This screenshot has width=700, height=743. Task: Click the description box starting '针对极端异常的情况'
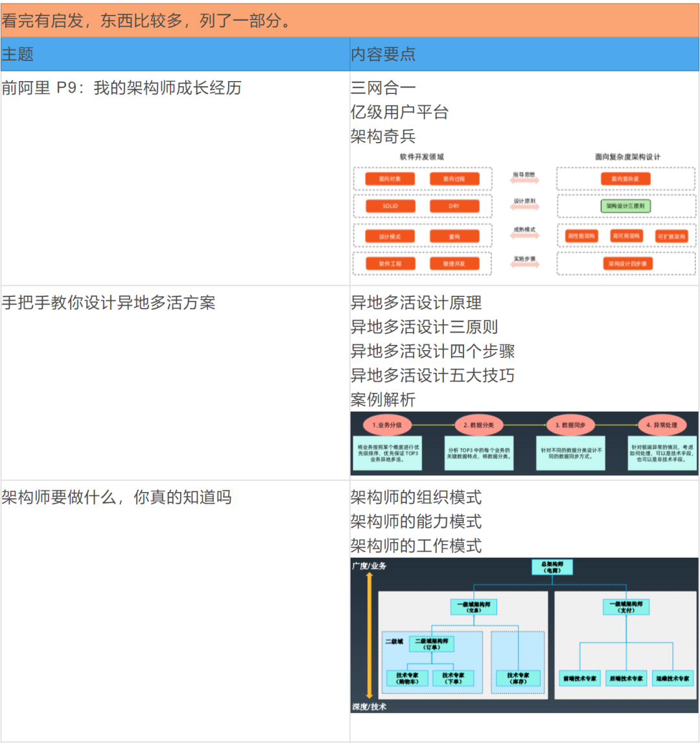click(x=662, y=453)
